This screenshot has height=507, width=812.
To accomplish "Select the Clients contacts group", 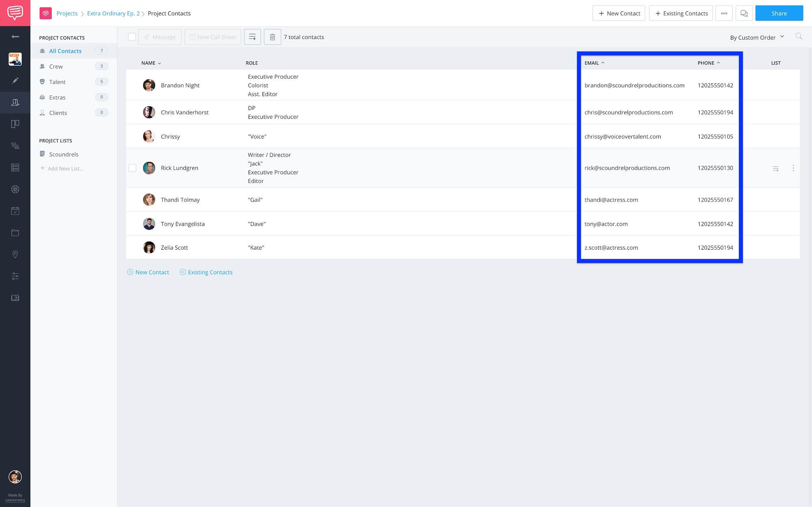I will coord(73,112).
